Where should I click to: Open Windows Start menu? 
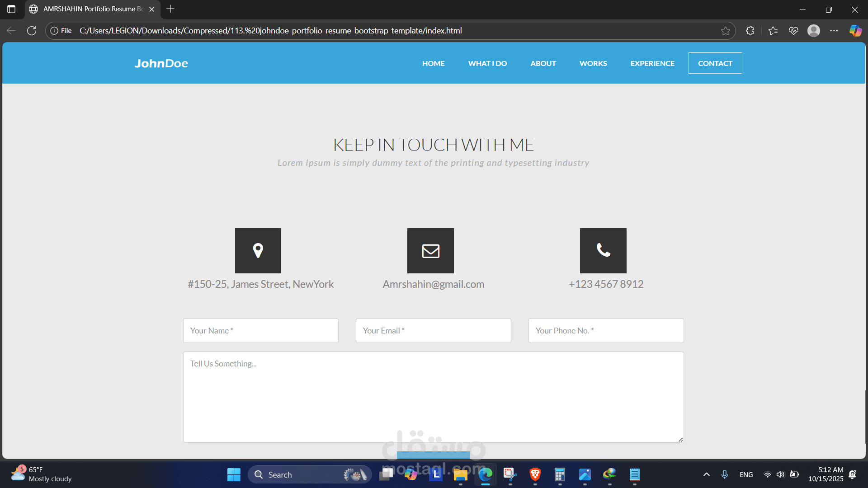(x=234, y=474)
